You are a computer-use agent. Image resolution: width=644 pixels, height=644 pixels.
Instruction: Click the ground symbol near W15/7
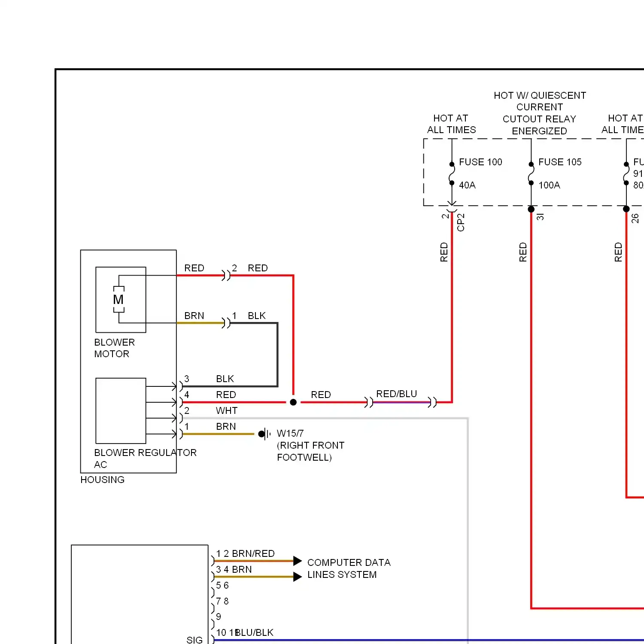click(x=264, y=434)
